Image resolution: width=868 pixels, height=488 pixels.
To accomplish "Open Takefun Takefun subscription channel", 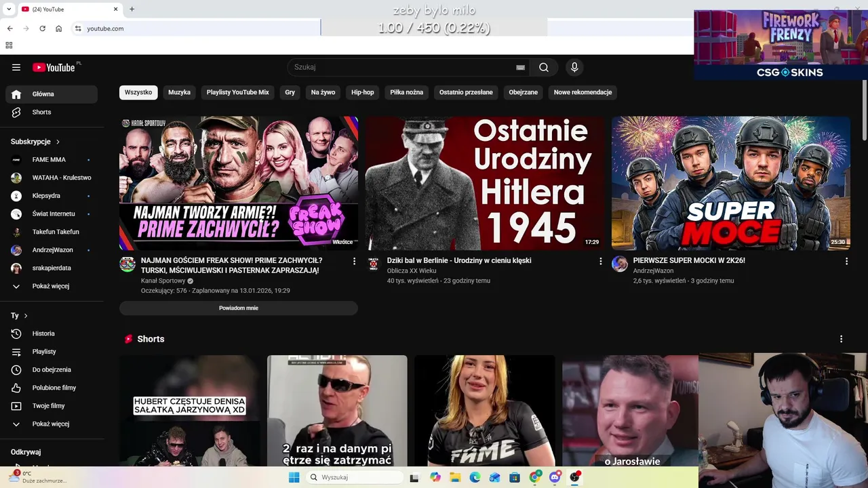I will tap(52, 232).
